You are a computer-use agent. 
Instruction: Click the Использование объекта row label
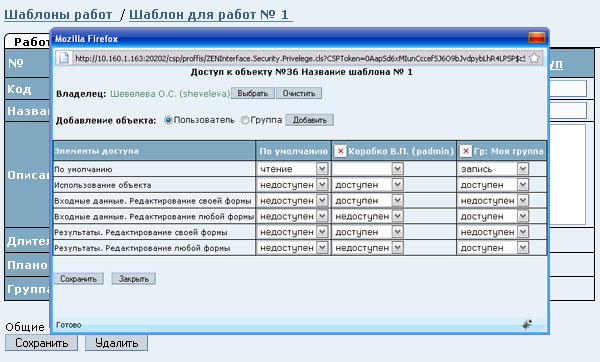[x=103, y=185]
